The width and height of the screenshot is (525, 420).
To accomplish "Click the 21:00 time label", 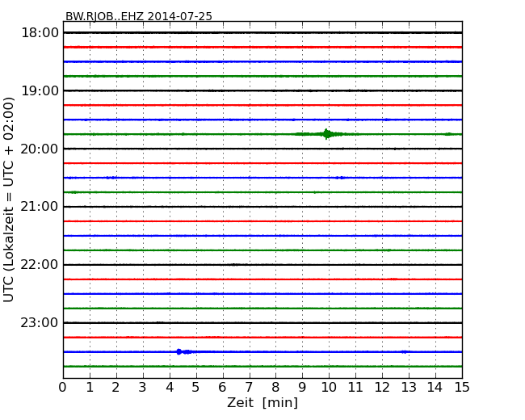I will tap(40, 207).
